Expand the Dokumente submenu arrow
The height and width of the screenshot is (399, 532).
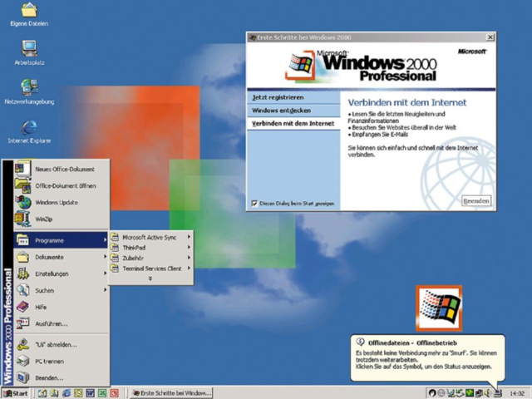(x=106, y=257)
